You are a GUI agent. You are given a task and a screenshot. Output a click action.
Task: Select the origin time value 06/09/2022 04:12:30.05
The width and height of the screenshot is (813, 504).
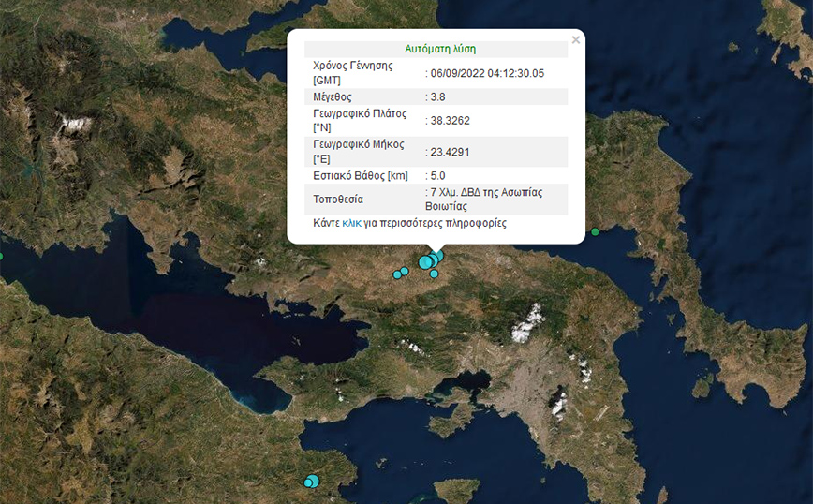coord(487,74)
